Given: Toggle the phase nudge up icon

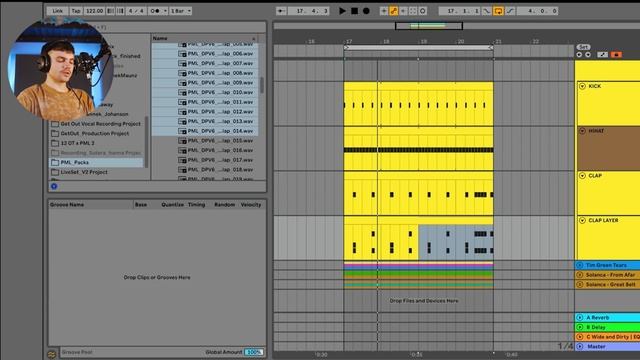Looking at the screenshot, I should [120, 11].
